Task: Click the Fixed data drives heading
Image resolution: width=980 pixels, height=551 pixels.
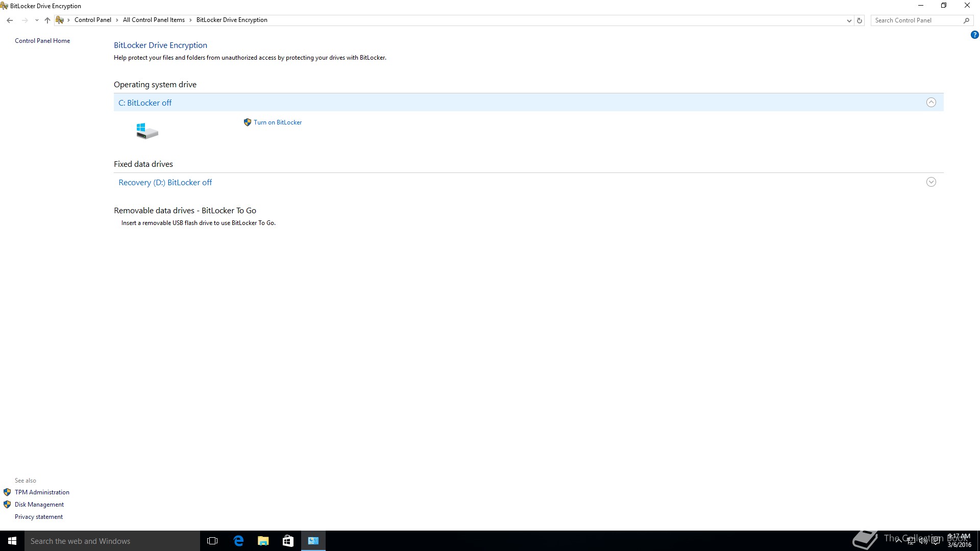Action: [143, 164]
